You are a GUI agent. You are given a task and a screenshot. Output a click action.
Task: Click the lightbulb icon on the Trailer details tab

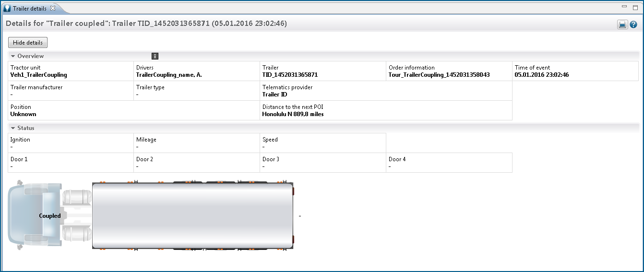click(7, 8)
